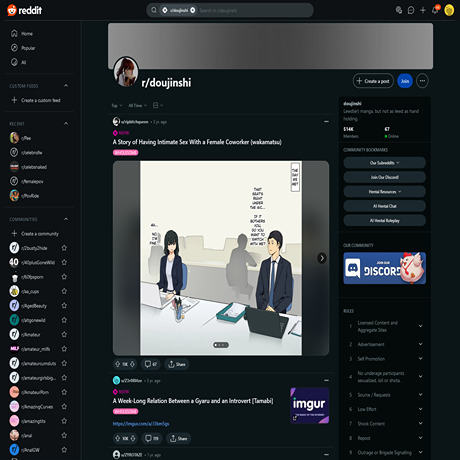Open community more options ellipsis
The width and height of the screenshot is (460, 460).
[x=422, y=81]
